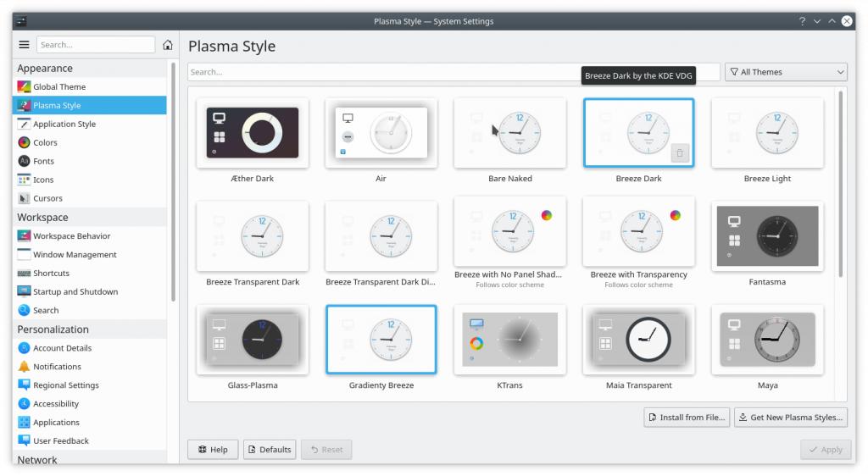Click the Colors icon in sidebar
The image size is (868, 476).
pos(25,142)
